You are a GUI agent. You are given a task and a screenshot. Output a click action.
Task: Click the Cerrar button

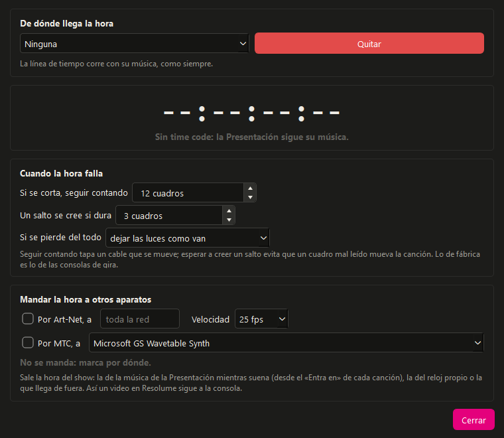pyautogui.click(x=473, y=419)
